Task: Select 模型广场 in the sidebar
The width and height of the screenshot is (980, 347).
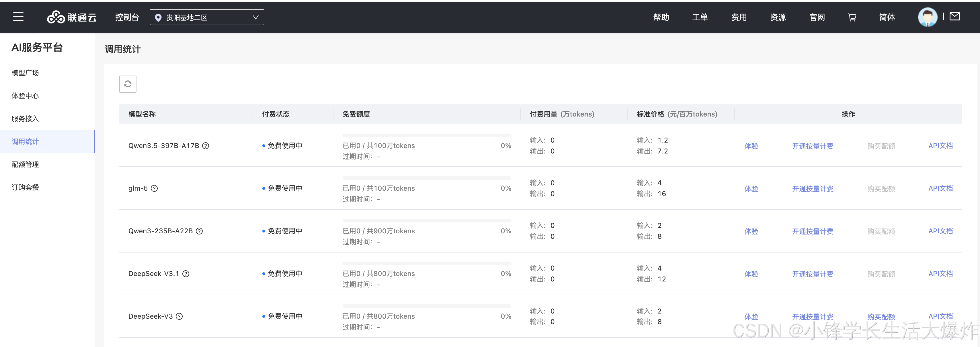Action: click(25, 73)
